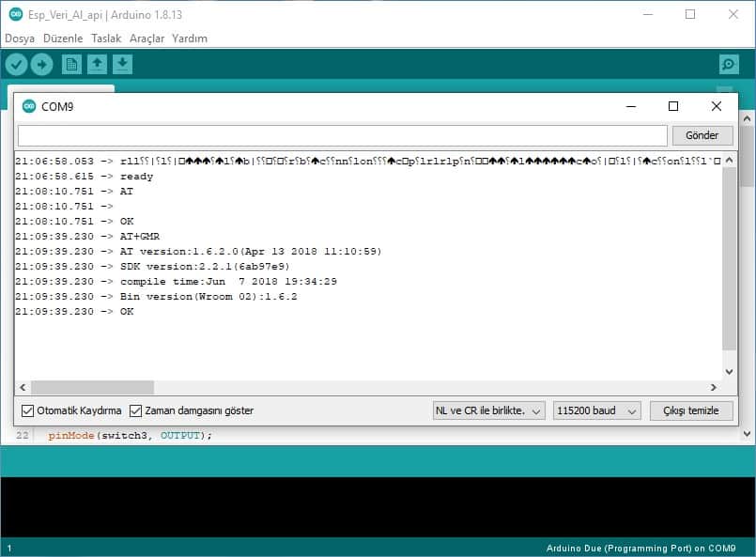Image resolution: width=756 pixels, height=557 pixels.
Task: Open the line ending dropdown 'NL ve CR ile birlikte'
Action: tap(488, 410)
